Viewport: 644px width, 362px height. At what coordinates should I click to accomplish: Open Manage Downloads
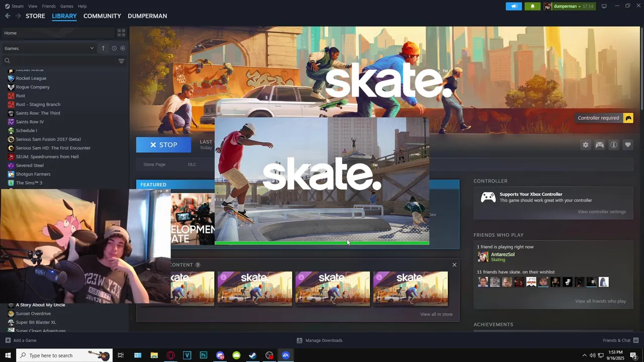(319, 340)
